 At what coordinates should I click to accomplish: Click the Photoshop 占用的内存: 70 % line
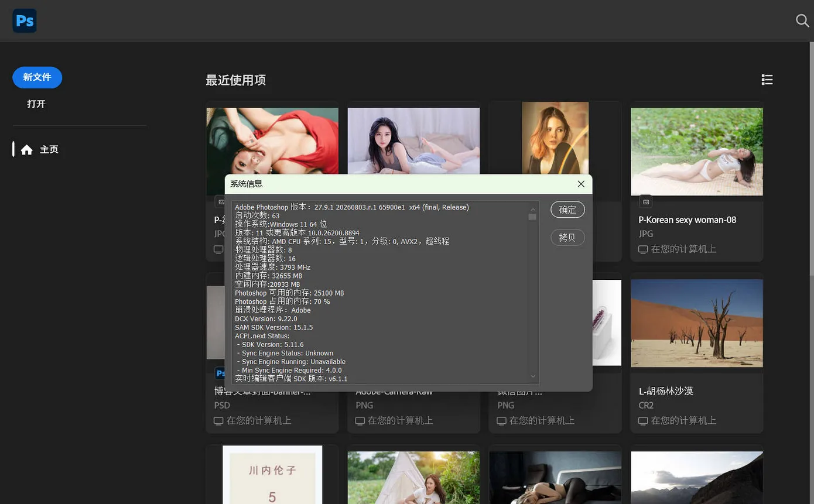282,301
